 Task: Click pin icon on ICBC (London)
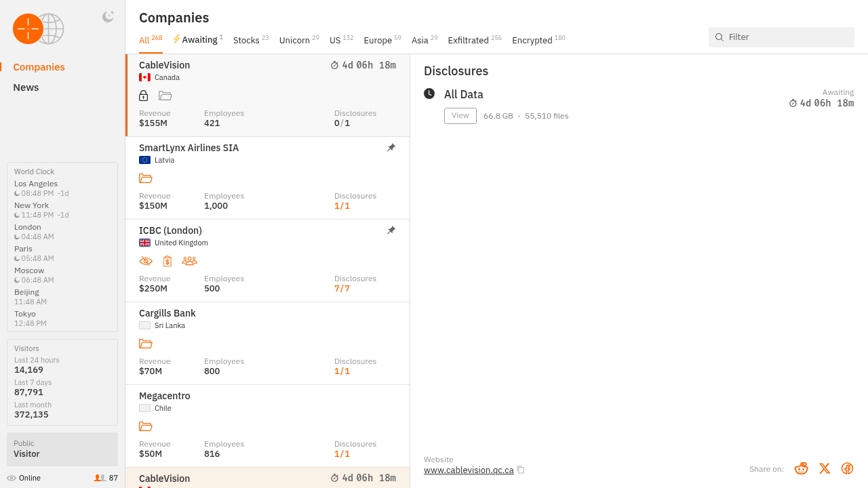click(x=391, y=230)
